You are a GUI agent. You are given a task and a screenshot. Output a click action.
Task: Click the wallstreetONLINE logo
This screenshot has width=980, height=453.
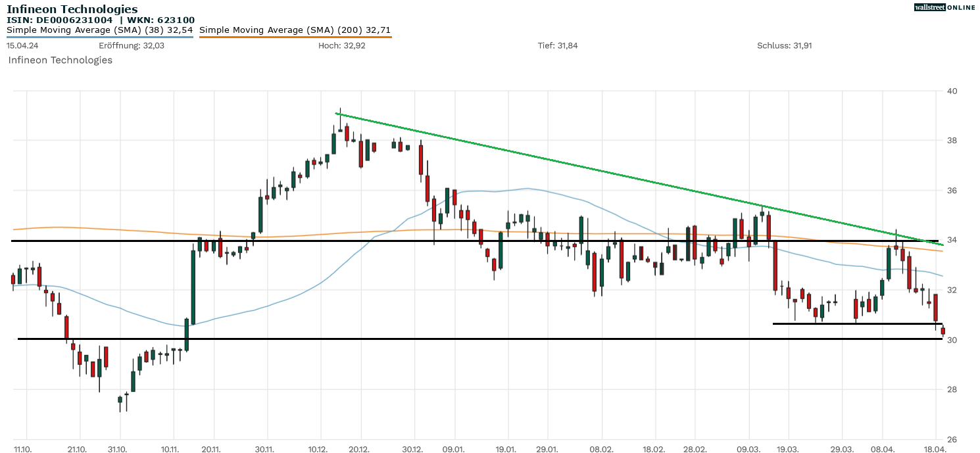[946, 7]
